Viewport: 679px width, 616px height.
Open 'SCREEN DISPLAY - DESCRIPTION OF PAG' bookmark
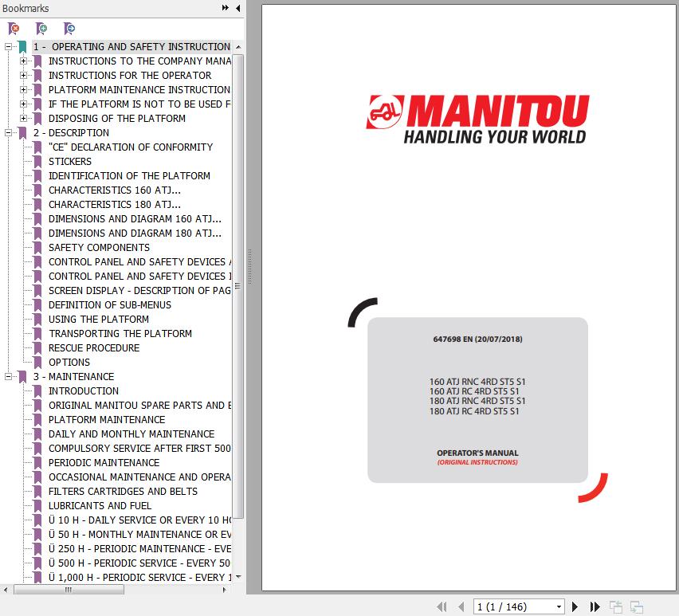pyautogui.click(x=139, y=290)
